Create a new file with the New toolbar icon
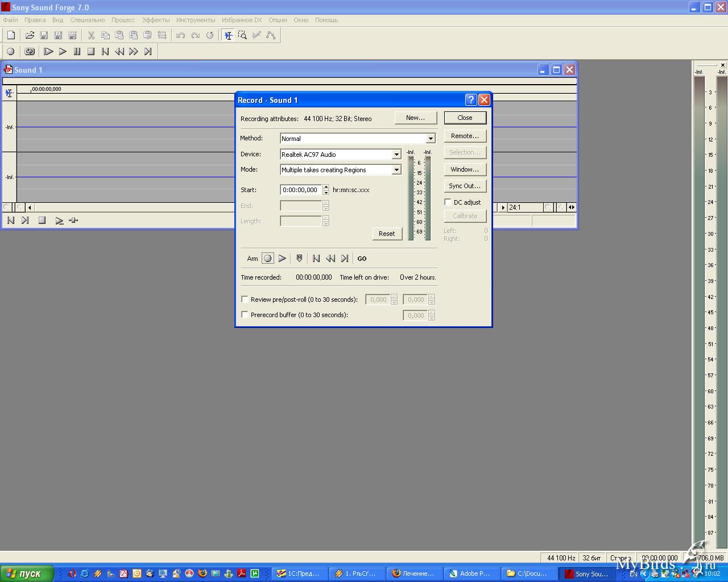 (11, 35)
